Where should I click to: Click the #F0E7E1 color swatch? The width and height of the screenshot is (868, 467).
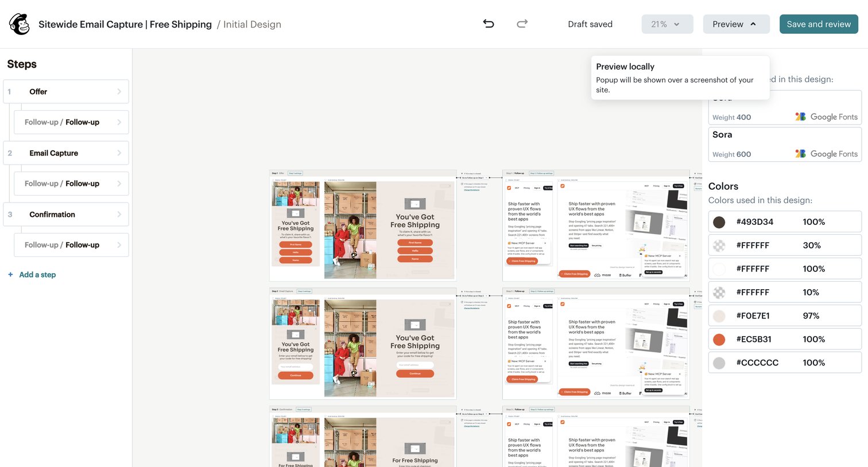pos(719,316)
